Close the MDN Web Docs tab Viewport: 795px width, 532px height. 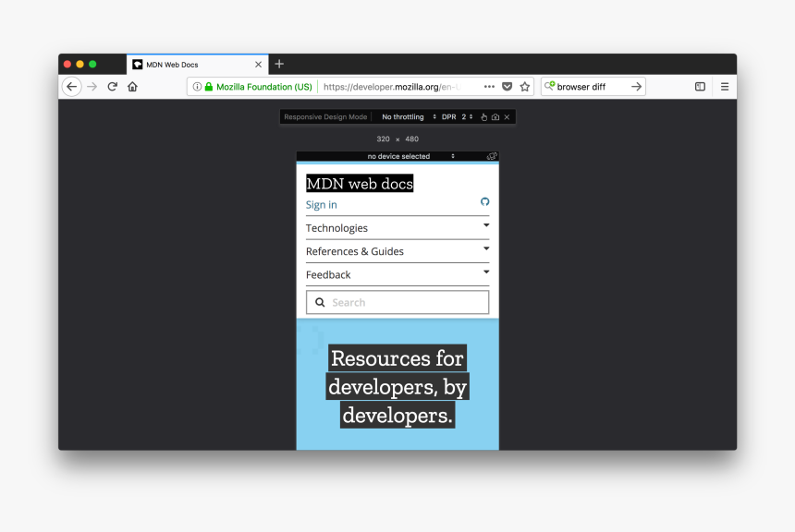258,65
